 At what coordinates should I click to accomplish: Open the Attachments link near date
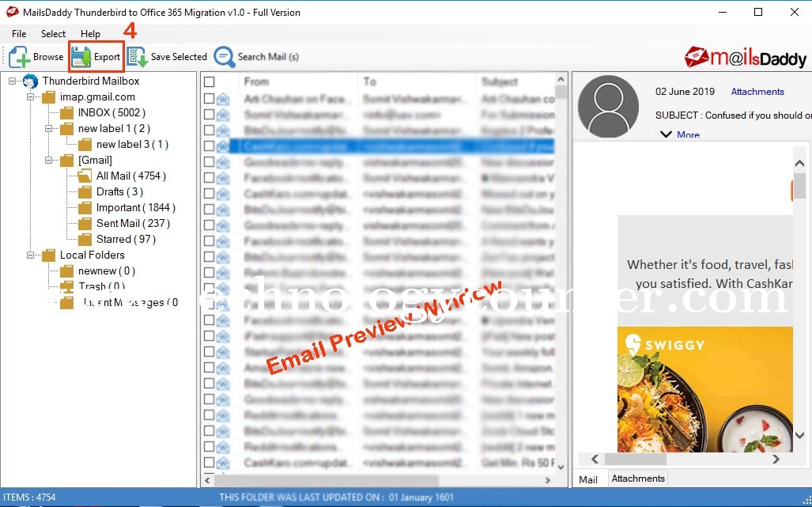[x=757, y=92]
